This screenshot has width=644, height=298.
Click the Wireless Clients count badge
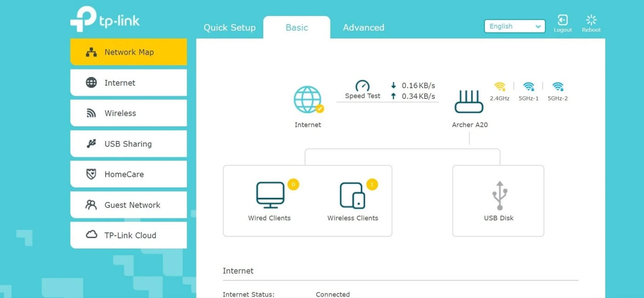[372, 185]
